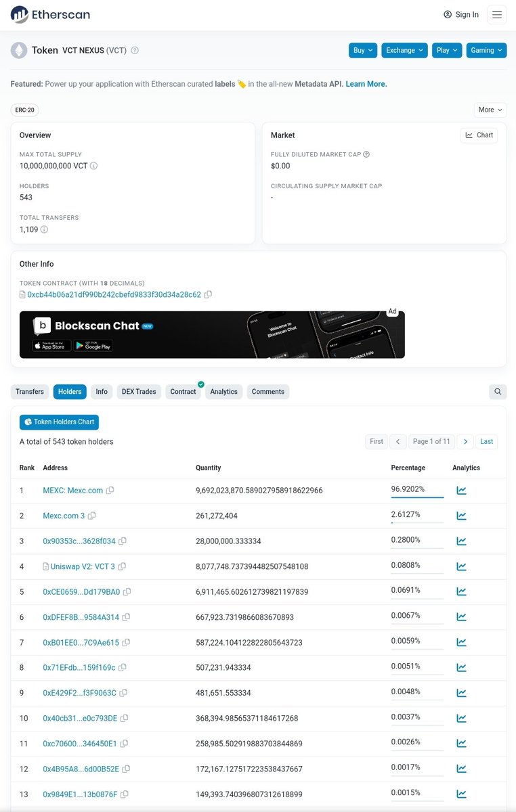
Task: Click the Chart button in Market card
Action: pyautogui.click(x=479, y=135)
